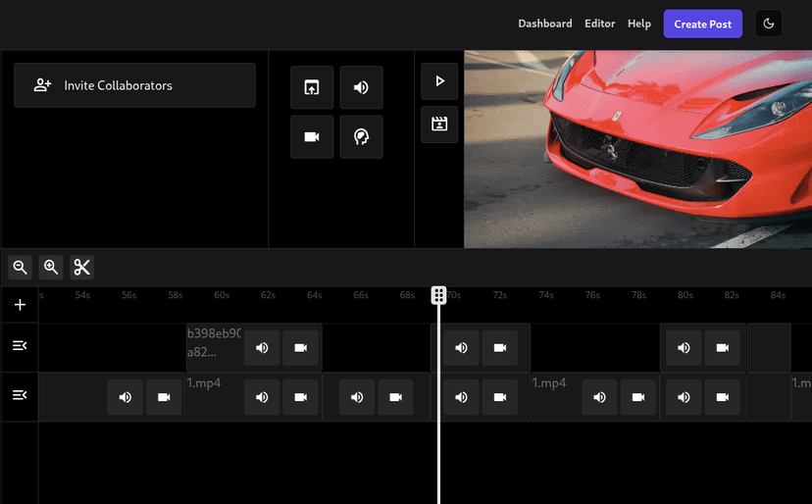This screenshot has height=504, width=812.
Task: Mute audio on the b398eb90 clip
Action: coord(262,348)
